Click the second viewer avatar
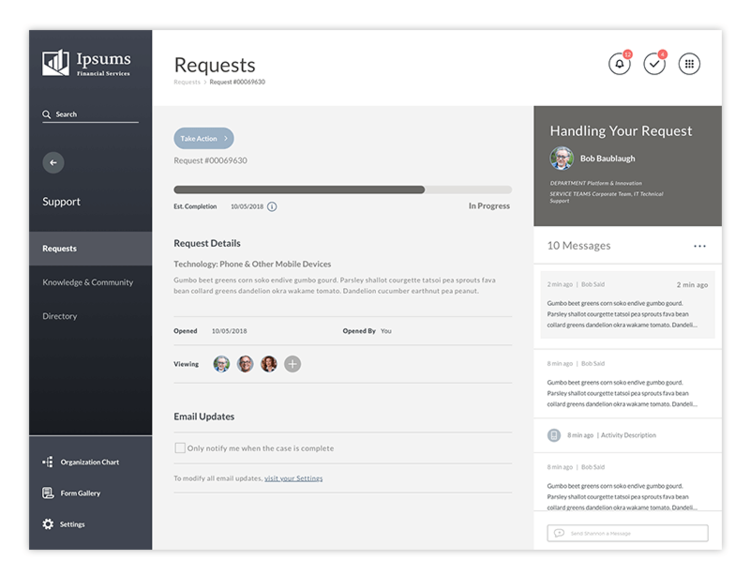 pyautogui.click(x=245, y=364)
